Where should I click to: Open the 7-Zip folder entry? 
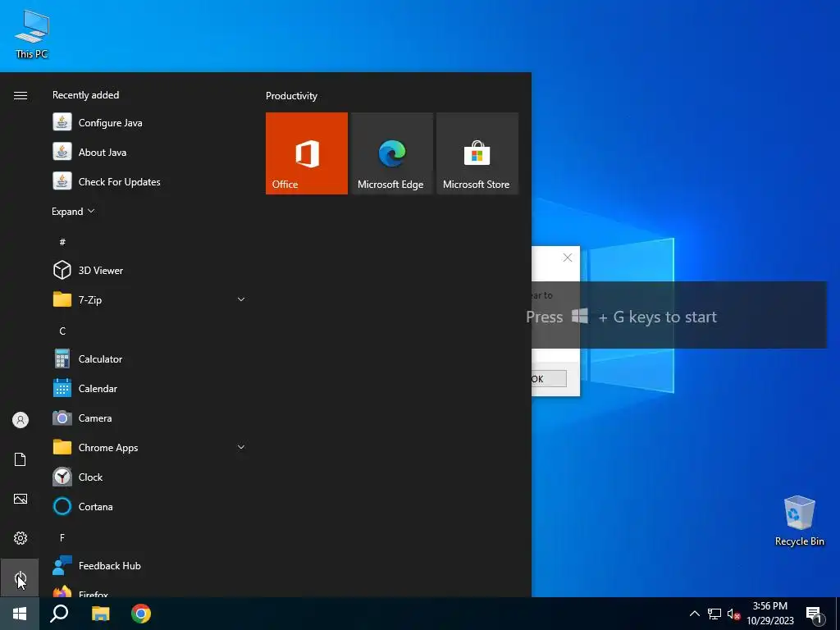coord(150,299)
